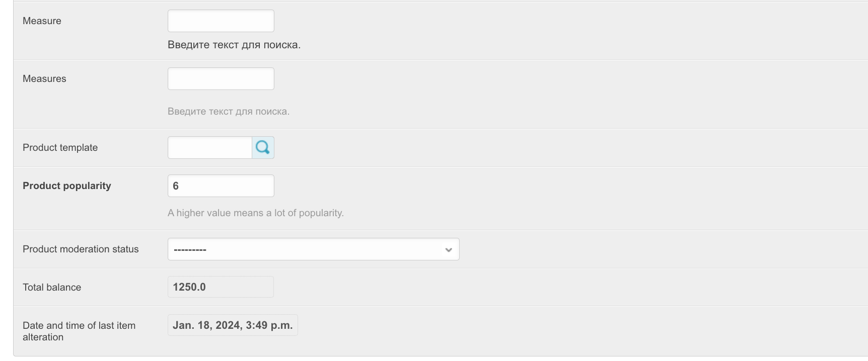
Task: Click the bold Product popularity label
Action: (67, 186)
